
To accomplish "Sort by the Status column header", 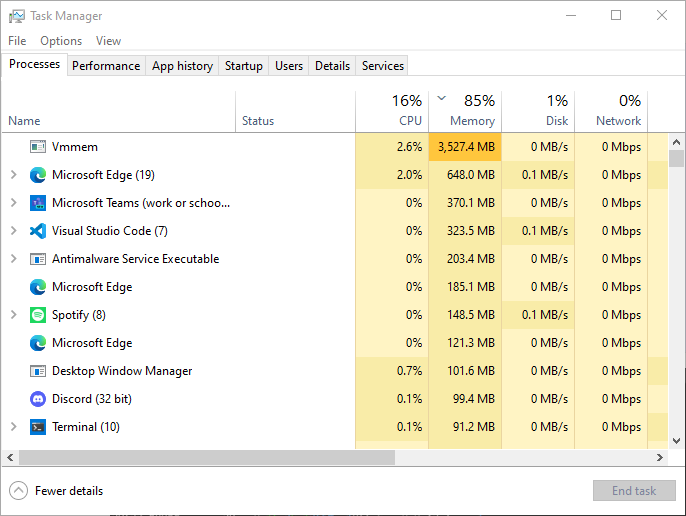I will coord(295,112).
